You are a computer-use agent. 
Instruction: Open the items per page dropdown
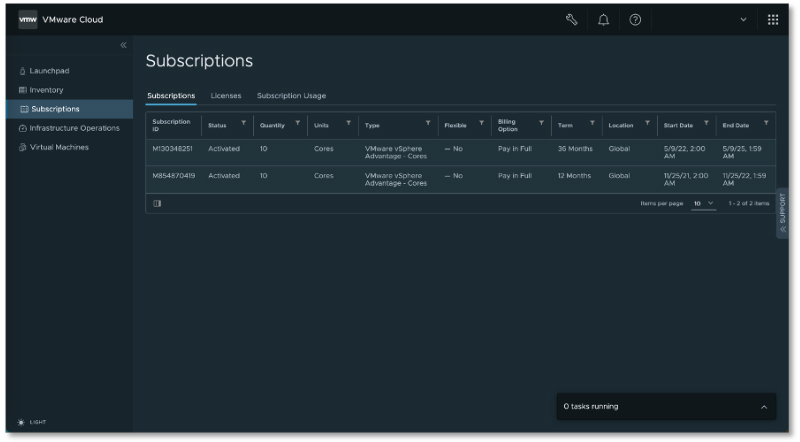pos(703,203)
